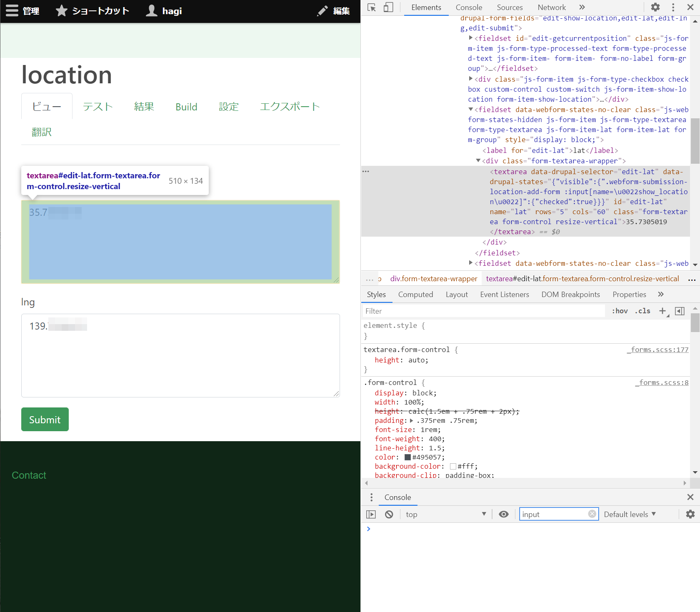Switch to the Network panel tab
The height and width of the screenshot is (612, 700).
552,7
